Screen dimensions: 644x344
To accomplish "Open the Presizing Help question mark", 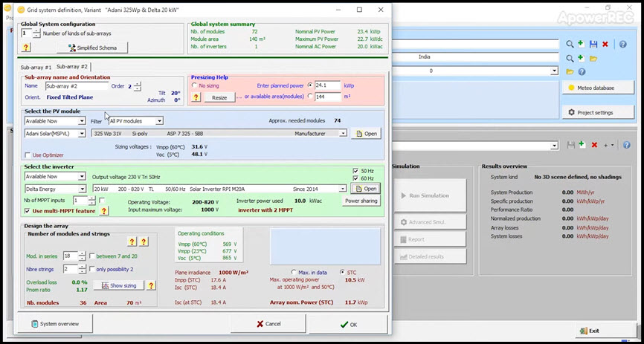I will point(196,97).
